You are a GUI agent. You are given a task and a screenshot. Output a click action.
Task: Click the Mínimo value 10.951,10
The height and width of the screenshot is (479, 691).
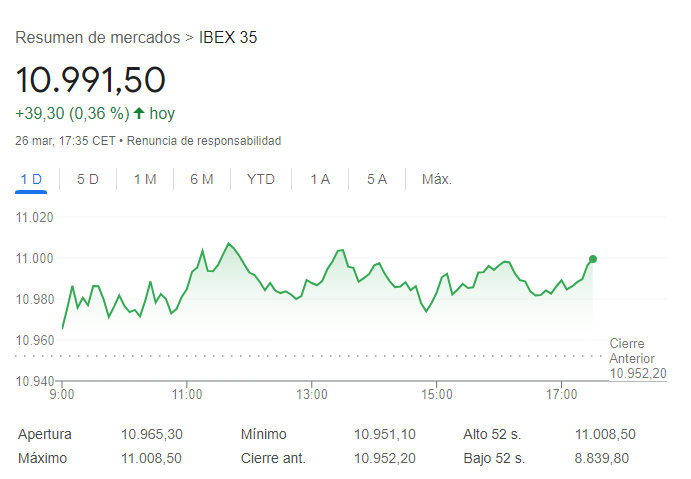pyautogui.click(x=385, y=434)
